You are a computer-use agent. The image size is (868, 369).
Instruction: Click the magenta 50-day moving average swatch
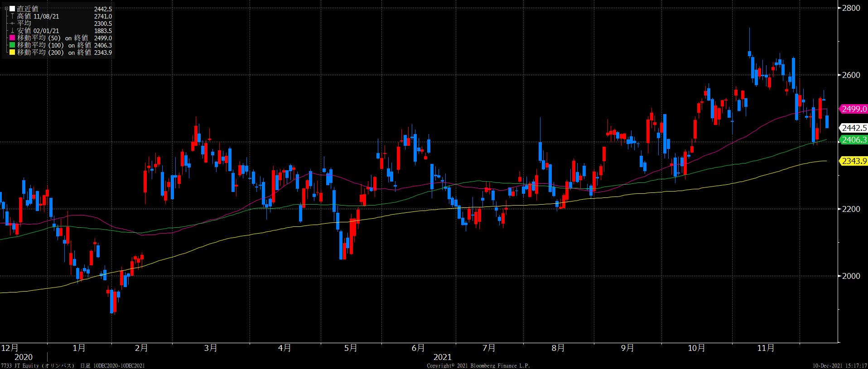tap(12, 38)
